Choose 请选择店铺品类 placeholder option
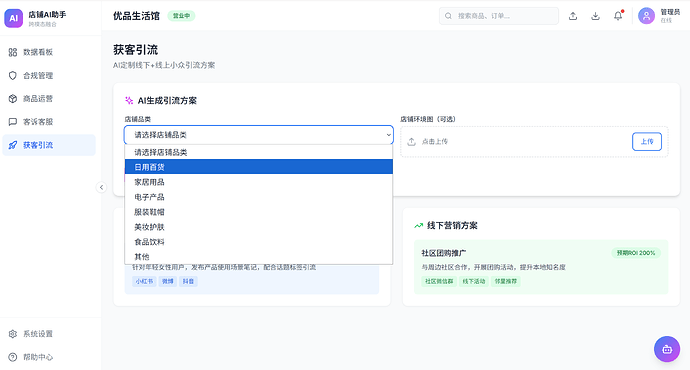This screenshot has width=690, height=370. (x=259, y=152)
